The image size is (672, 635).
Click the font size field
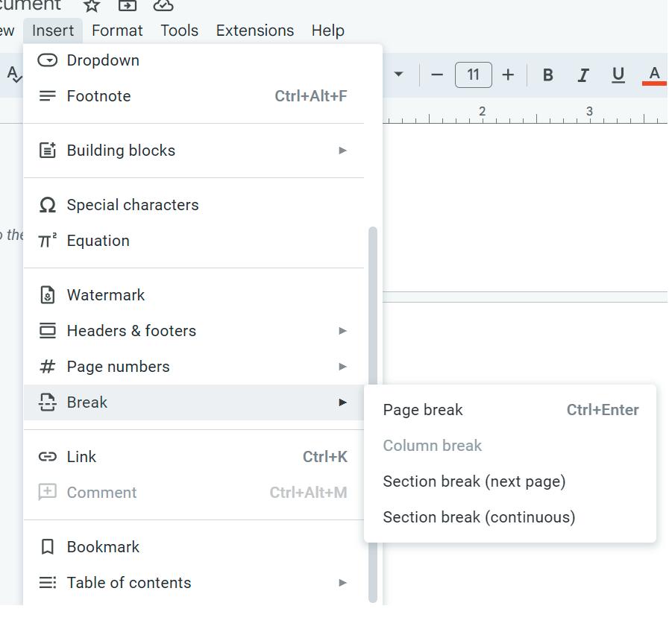tap(473, 75)
